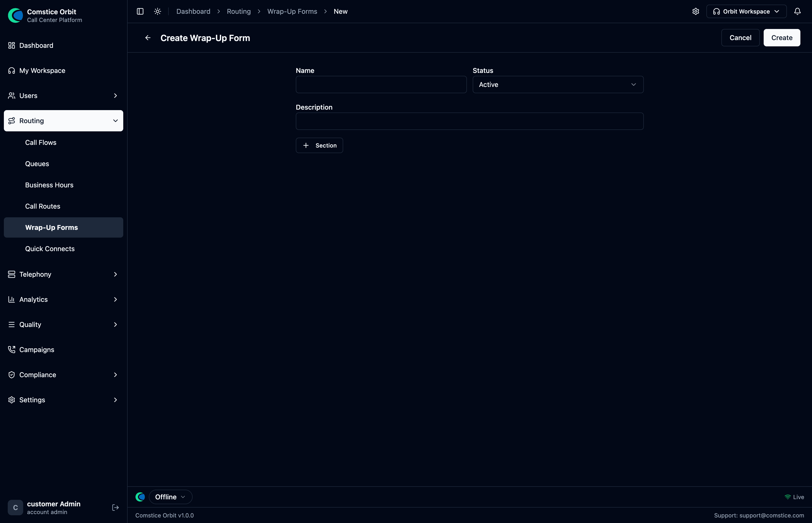Click Dashboard label in sidebar
Screen dimensions: 812x523
point(36,45)
